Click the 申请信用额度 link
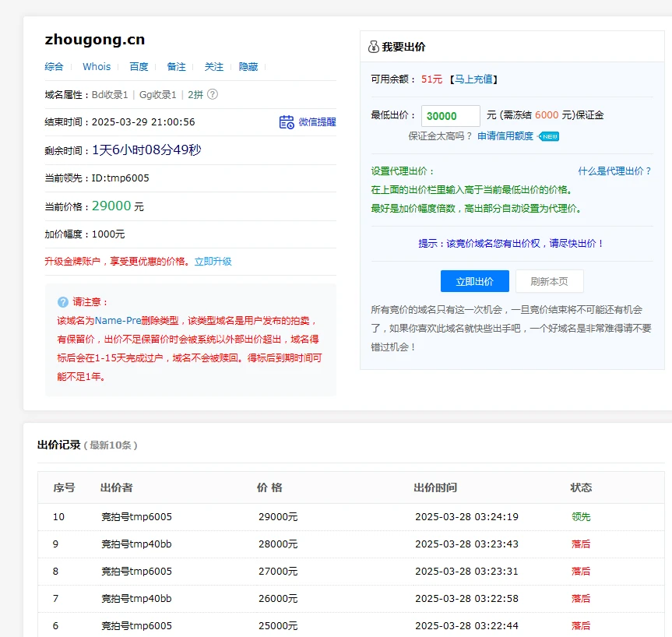The width and height of the screenshot is (672, 637). [505, 136]
